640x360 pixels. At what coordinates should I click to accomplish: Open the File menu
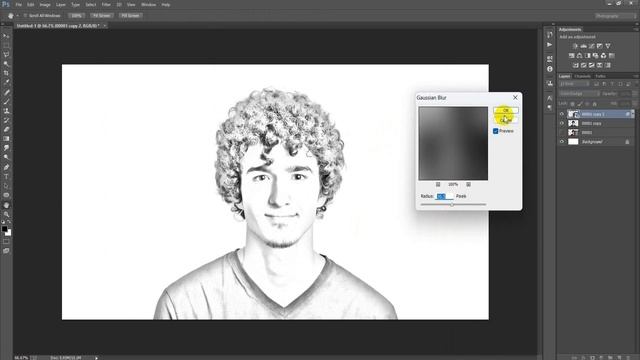(x=18, y=4)
